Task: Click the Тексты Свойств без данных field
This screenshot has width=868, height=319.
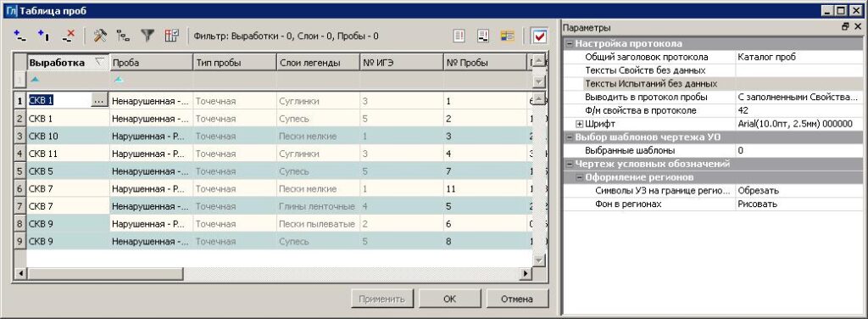Action: click(798, 70)
